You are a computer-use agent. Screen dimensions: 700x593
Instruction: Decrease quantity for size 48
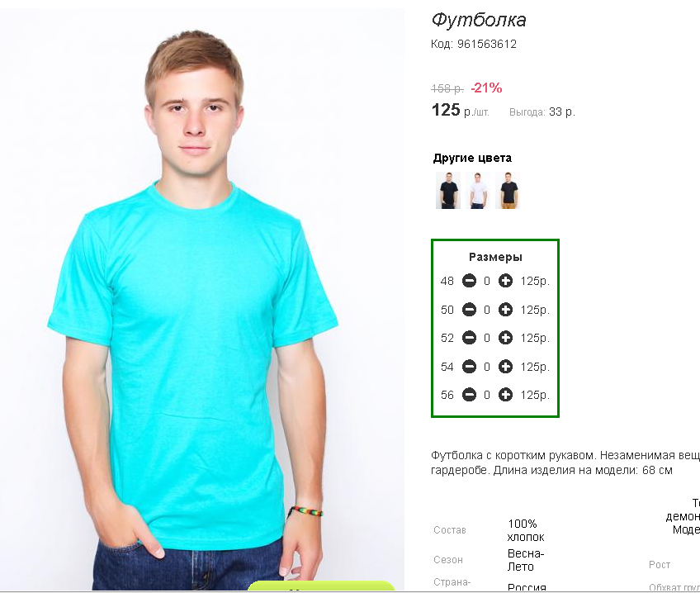tap(469, 281)
